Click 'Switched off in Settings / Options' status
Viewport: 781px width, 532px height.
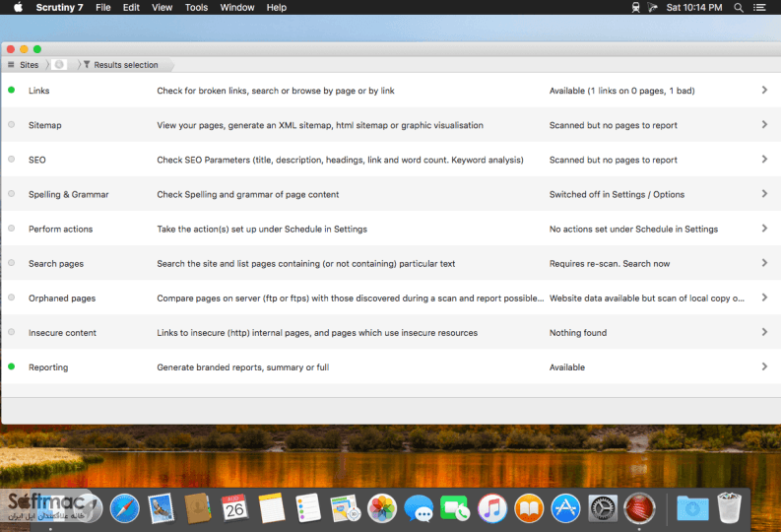tap(617, 194)
